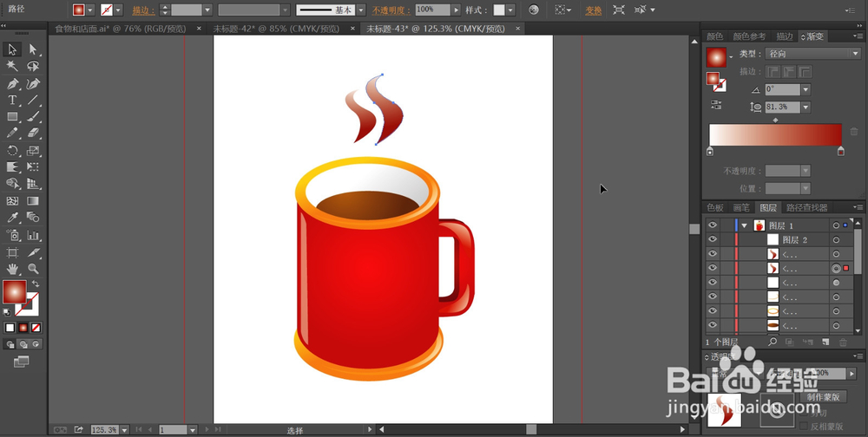Select the Selection tool (black arrow)

(x=12, y=49)
